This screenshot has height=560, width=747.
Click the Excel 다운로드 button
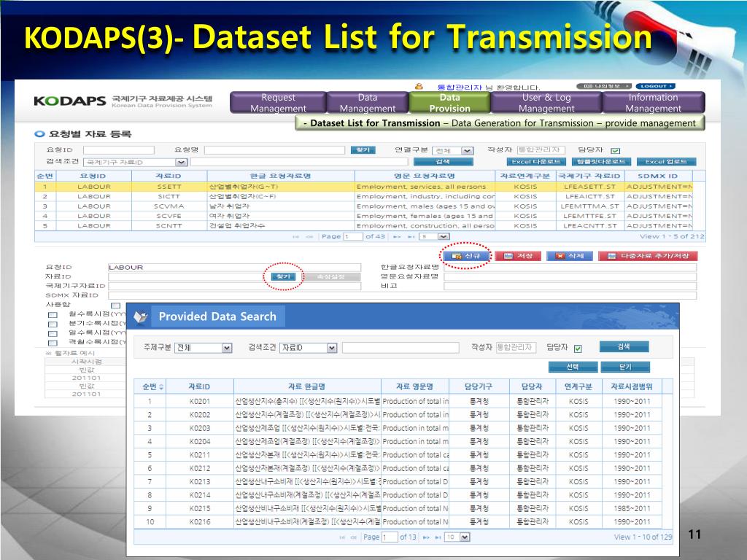pos(536,162)
